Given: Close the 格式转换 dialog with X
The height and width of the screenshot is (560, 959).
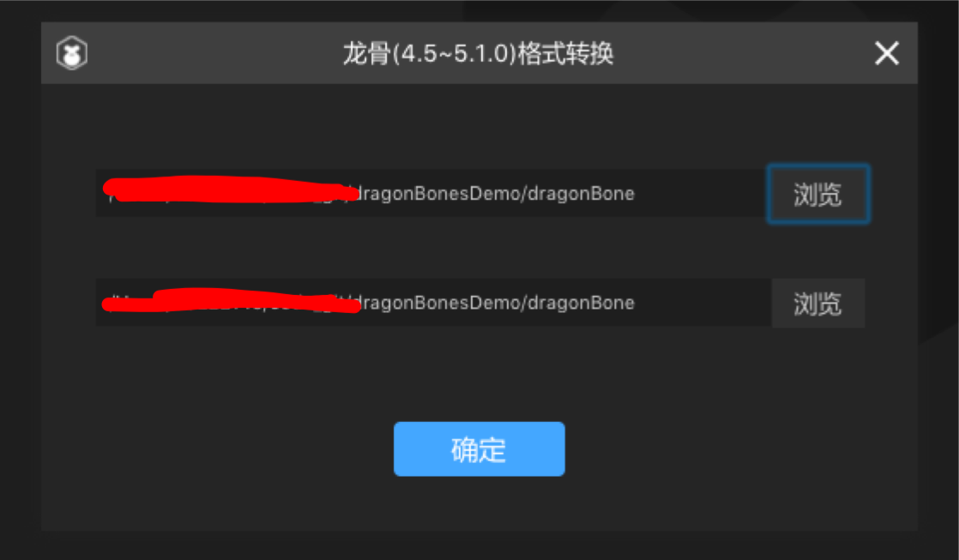Looking at the screenshot, I should [886, 53].
